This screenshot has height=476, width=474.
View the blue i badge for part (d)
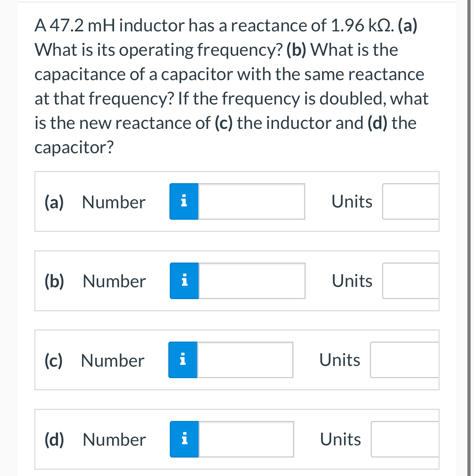[x=183, y=439]
